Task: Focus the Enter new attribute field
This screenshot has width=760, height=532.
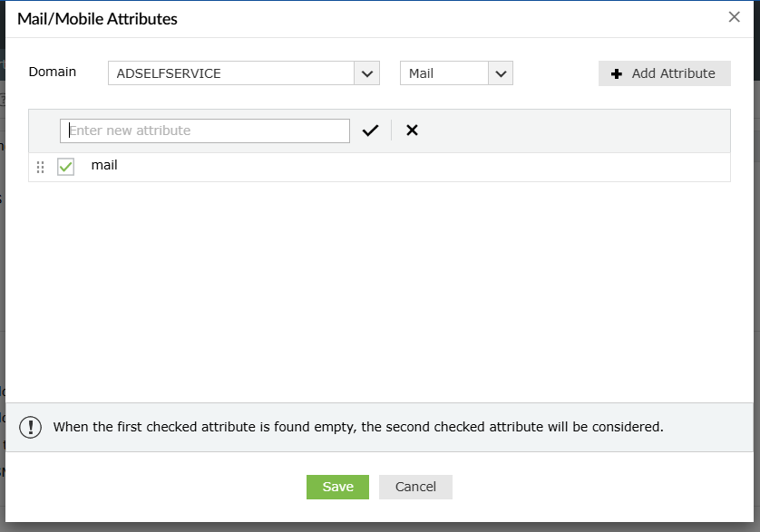Action: pos(205,131)
